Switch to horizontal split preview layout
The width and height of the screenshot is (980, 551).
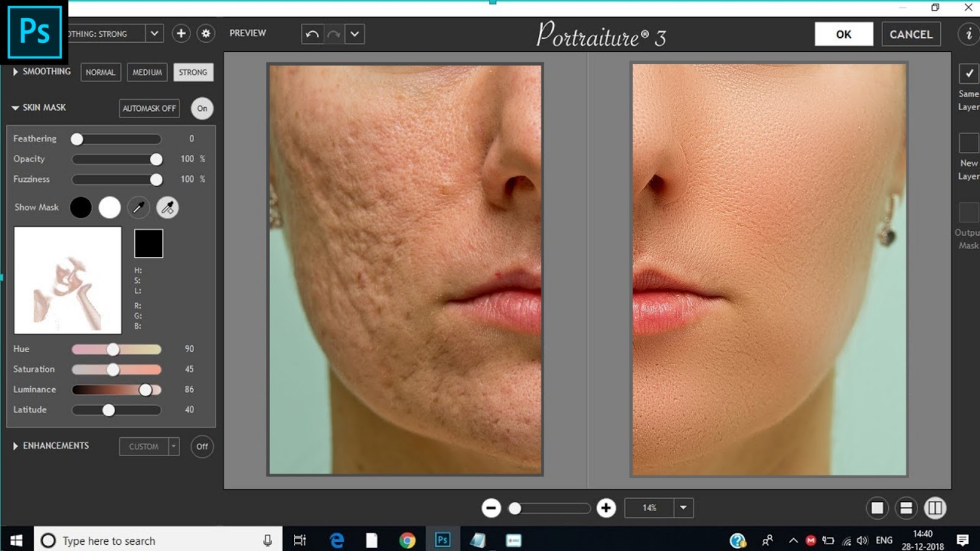[906, 508]
